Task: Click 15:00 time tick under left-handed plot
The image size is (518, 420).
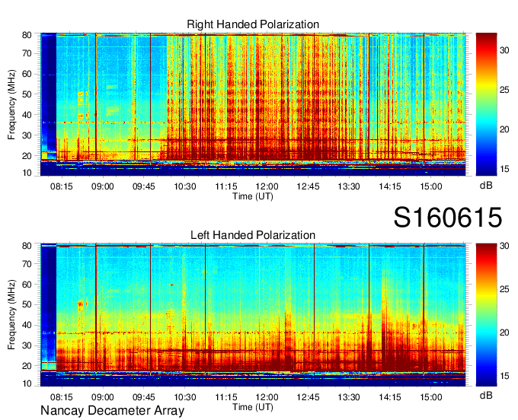Action: coord(431,397)
